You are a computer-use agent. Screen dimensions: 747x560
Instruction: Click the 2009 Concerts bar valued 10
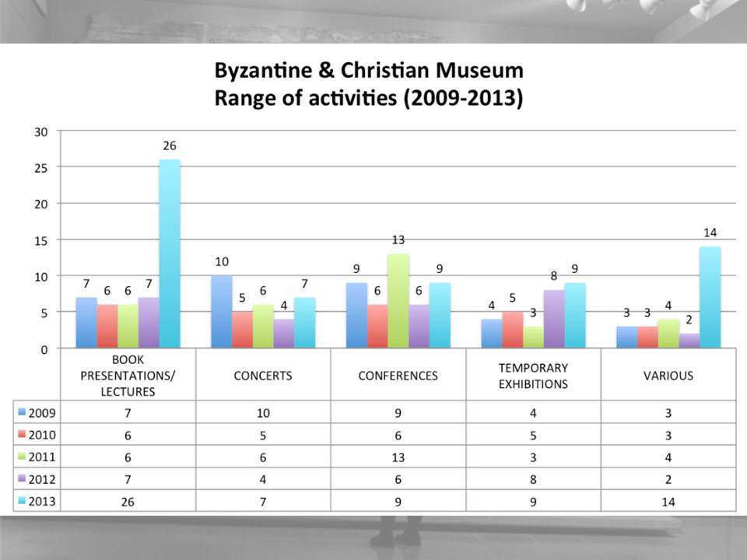(x=222, y=311)
